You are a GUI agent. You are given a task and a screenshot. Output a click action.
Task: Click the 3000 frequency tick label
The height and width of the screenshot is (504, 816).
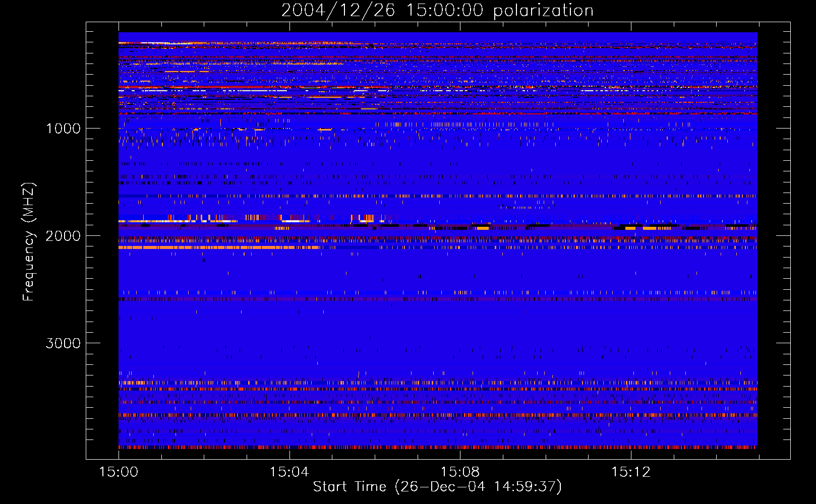(63, 343)
